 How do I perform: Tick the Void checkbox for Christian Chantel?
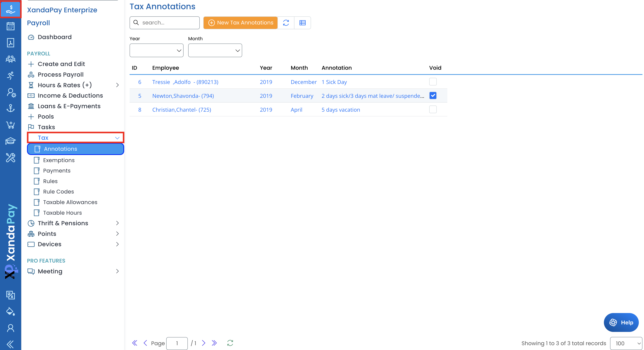click(x=433, y=109)
